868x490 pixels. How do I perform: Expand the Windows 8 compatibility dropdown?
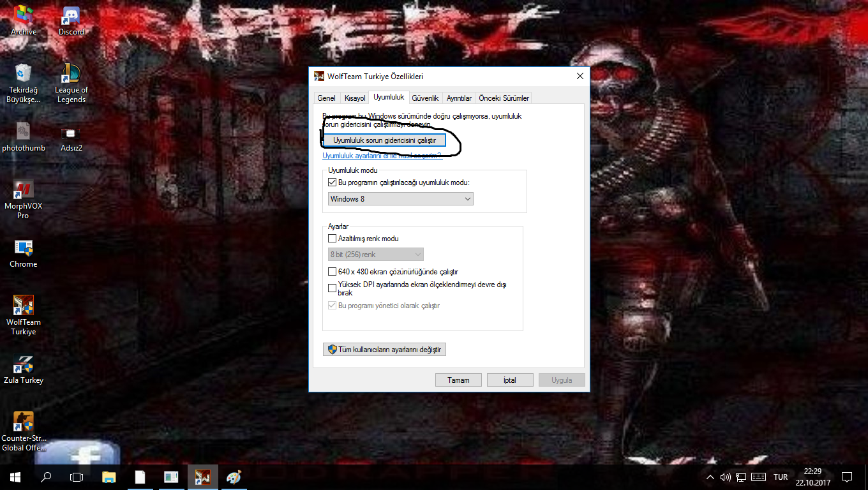click(x=401, y=199)
